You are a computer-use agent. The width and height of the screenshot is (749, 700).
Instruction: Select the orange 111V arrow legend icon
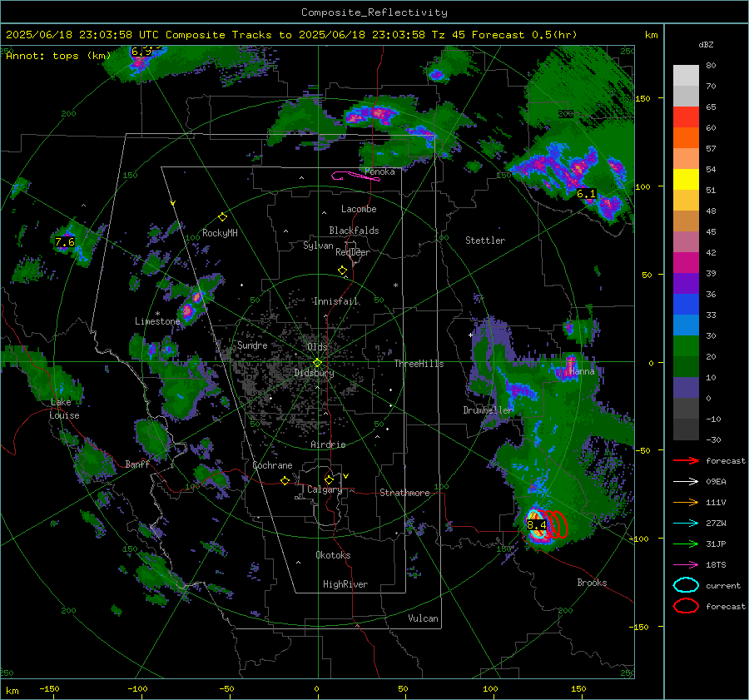coord(686,502)
